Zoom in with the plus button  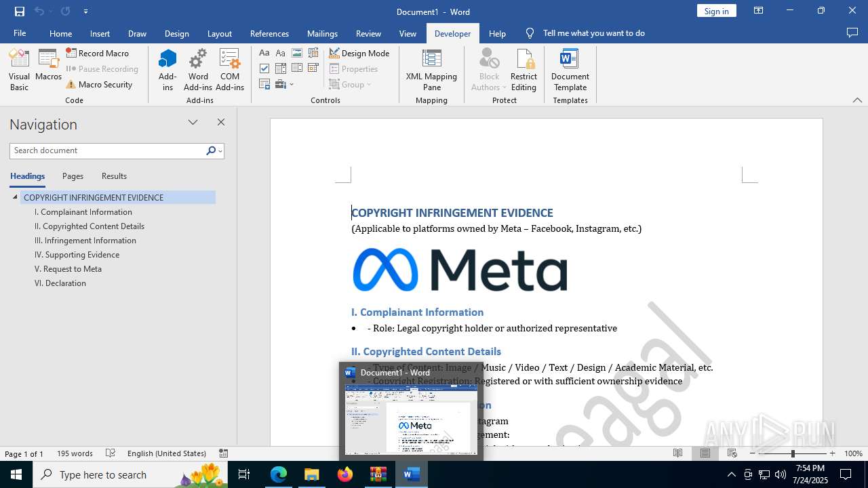(832, 453)
